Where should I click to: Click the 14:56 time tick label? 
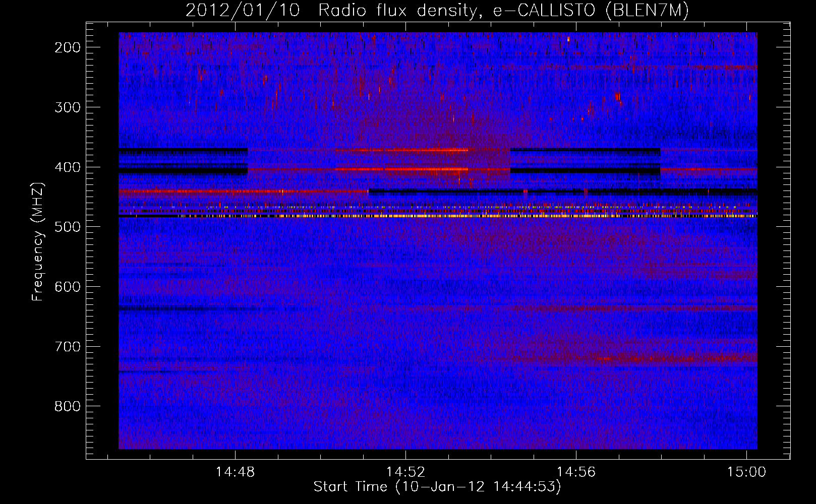click(x=576, y=472)
